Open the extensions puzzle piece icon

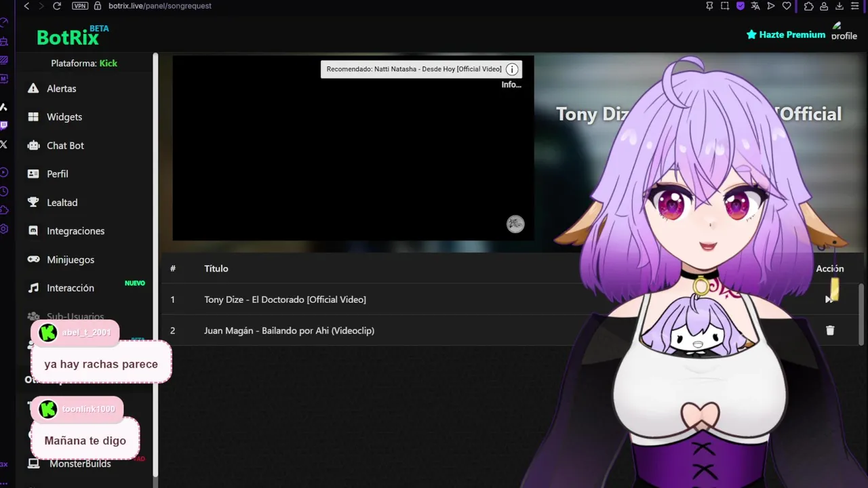coord(809,6)
